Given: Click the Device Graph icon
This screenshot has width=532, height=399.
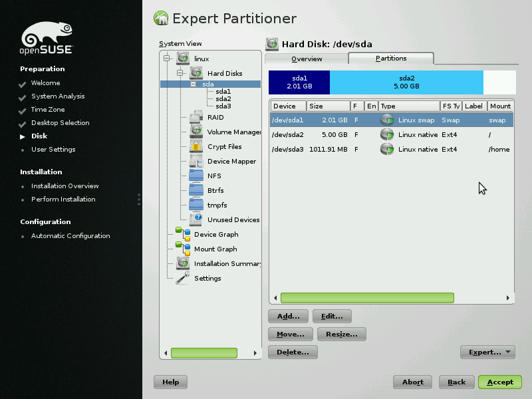Looking at the screenshot, I should click(x=183, y=235).
